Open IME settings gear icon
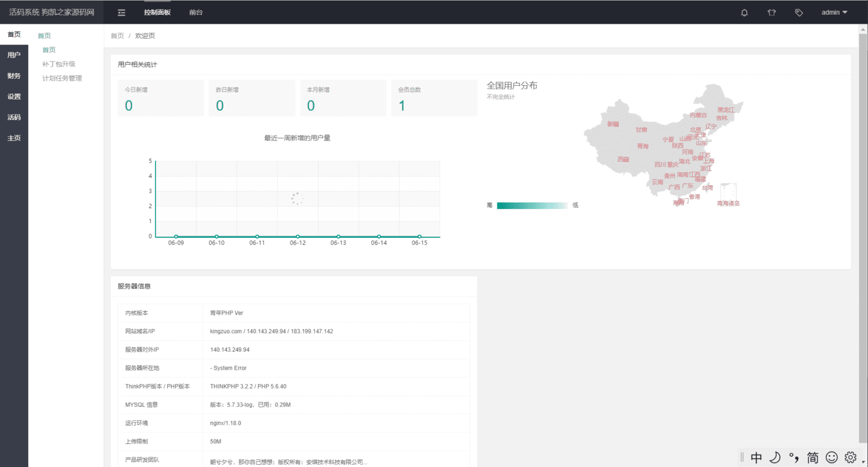The width and height of the screenshot is (868, 467). tap(850, 457)
